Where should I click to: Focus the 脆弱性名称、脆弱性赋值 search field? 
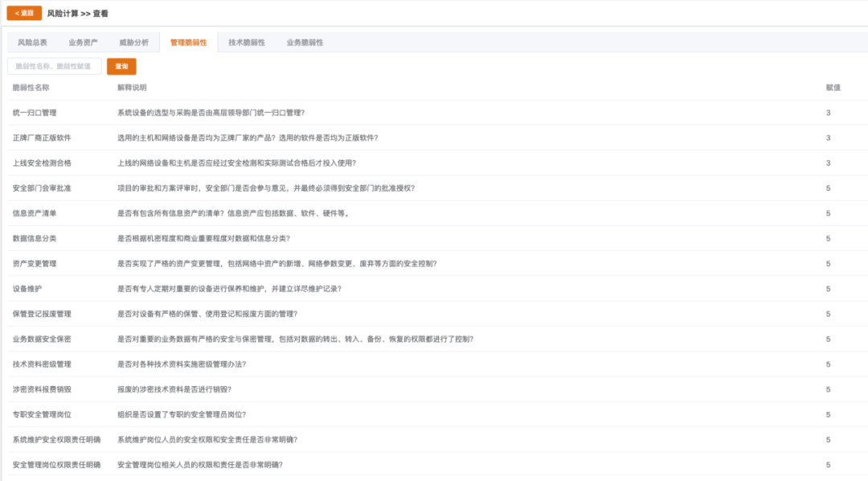(x=55, y=66)
